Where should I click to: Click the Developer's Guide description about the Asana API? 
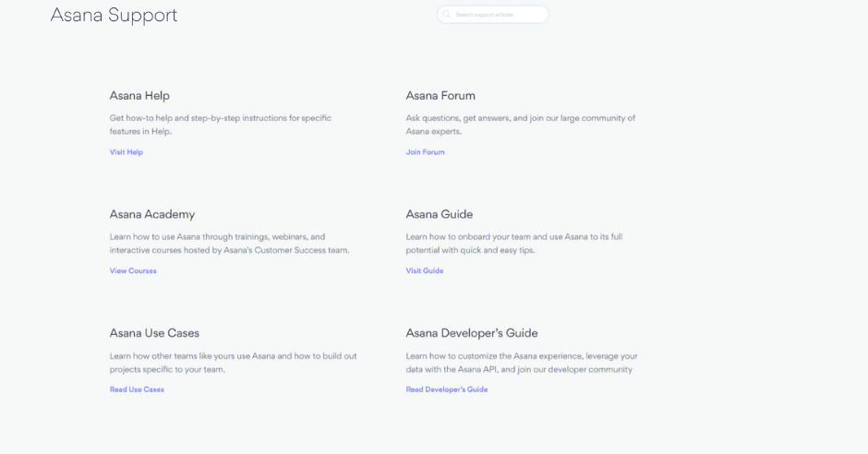521,363
